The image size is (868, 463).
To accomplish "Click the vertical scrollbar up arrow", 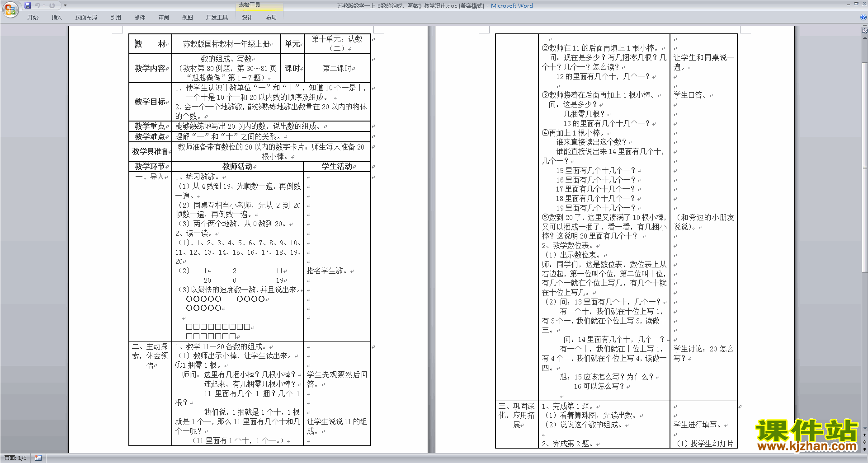I will (x=865, y=37).
